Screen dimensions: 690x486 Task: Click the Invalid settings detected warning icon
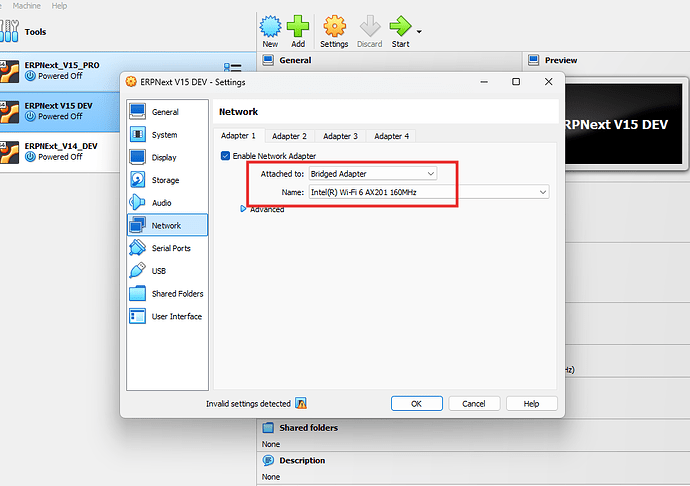[x=301, y=403]
